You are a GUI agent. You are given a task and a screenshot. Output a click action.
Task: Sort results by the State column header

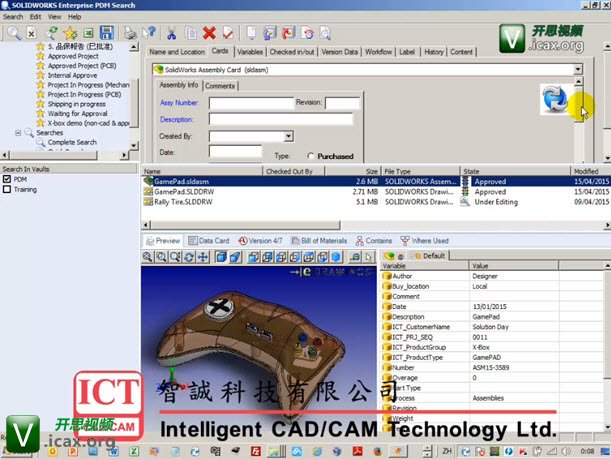click(x=515, y=171)
